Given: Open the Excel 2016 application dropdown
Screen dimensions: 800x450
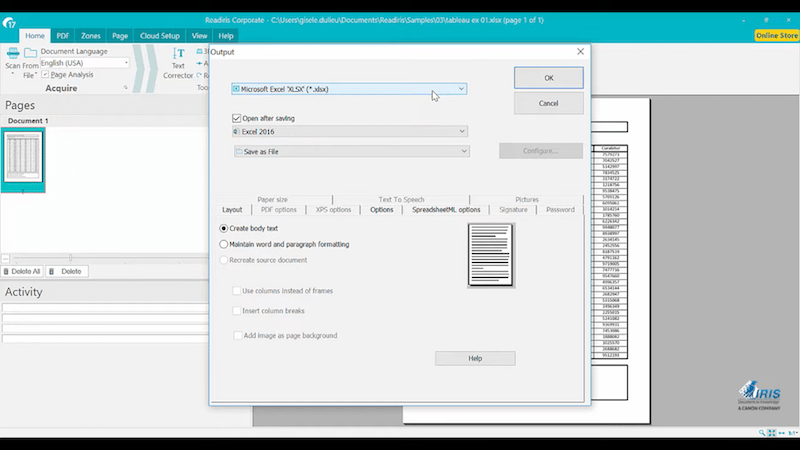Looking at the screenshot, I should [350, 131].
